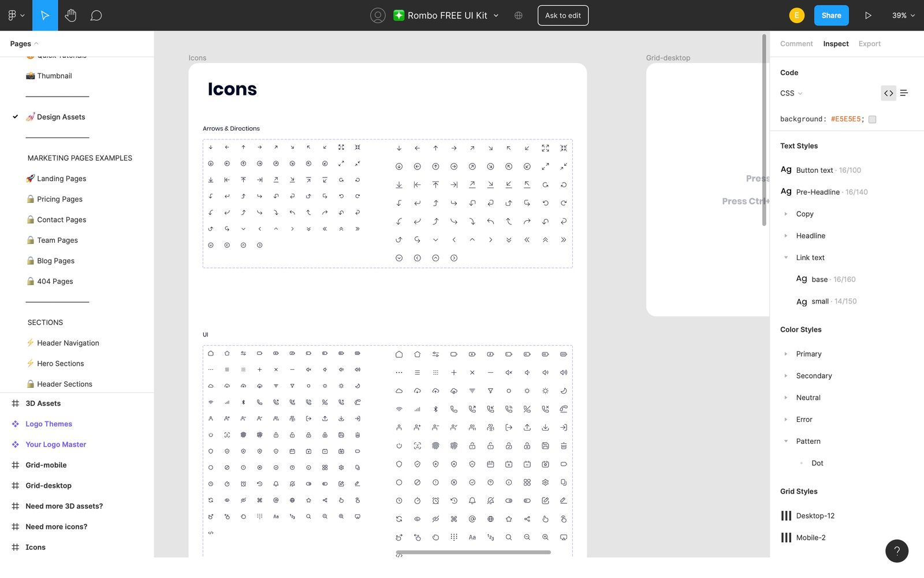Image resolution: width=924 pixels, height=578 pixels.
Task: Select the Hand tool
Action: coord(70,16)
